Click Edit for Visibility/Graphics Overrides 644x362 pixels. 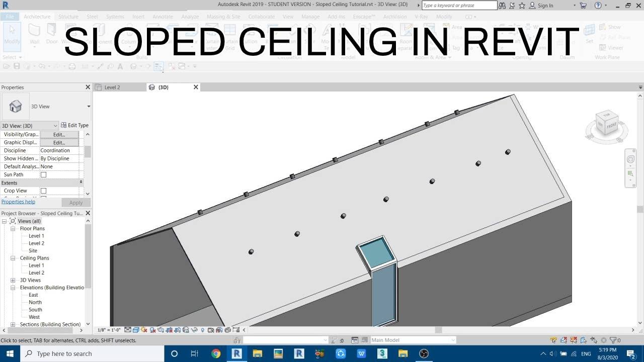pyautogui.click(x=59, y=135)
